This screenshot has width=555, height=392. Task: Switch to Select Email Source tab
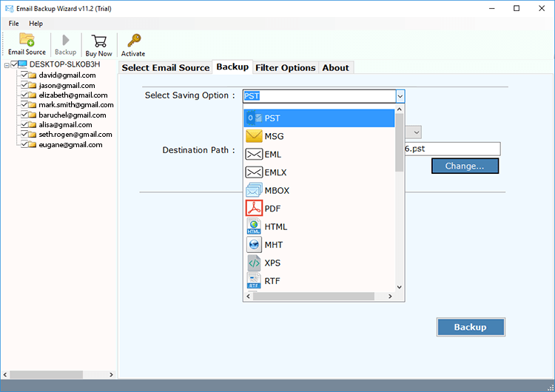click(x=166, y=67)
